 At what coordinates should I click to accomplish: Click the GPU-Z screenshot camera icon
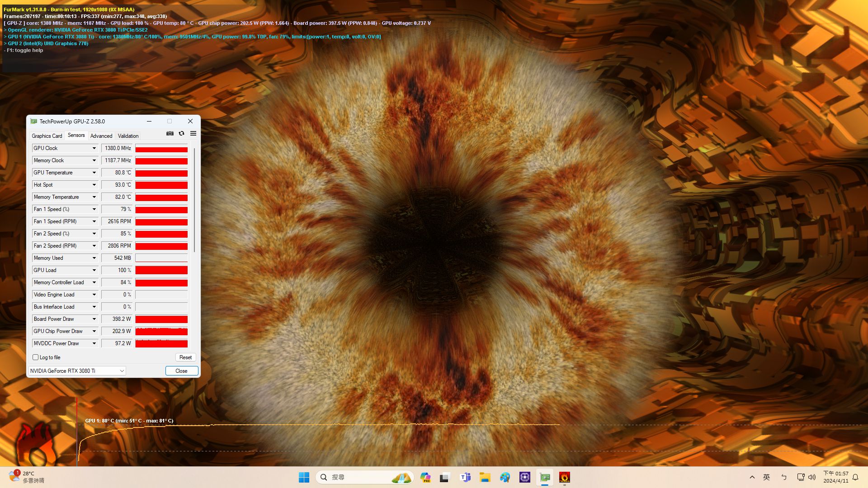click(170, 133)
